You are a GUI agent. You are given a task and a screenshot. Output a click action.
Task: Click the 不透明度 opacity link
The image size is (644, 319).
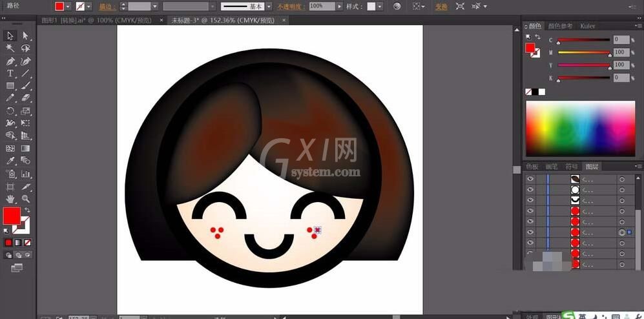291,6
